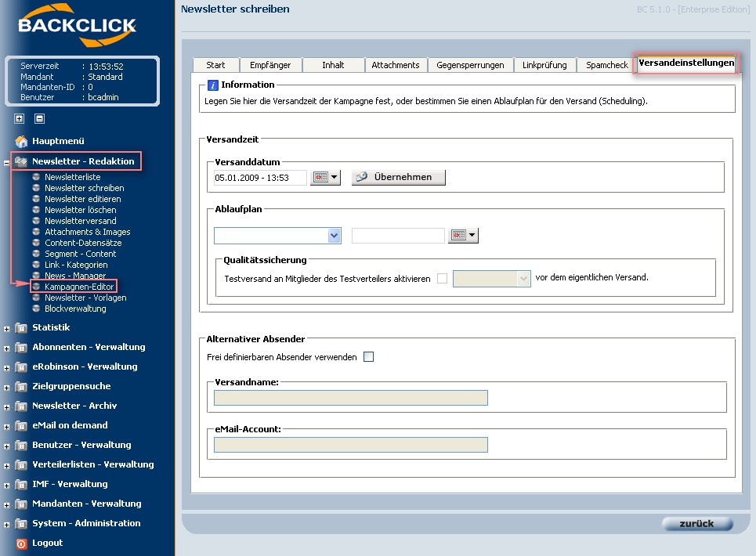Image resolution: width=756 pixels, height=556 pixels.
Task: Click the Ablaufplan date text field
Action: tap(398, 236)
